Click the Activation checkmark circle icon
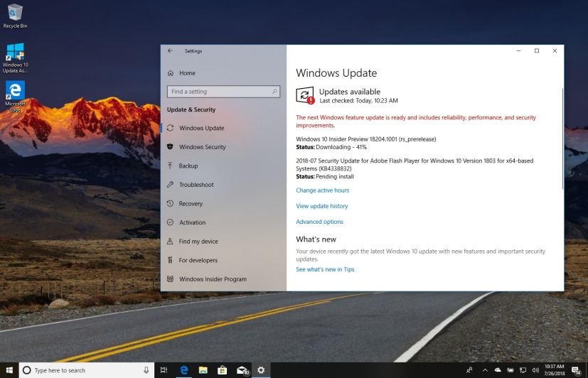 [170, 222]
